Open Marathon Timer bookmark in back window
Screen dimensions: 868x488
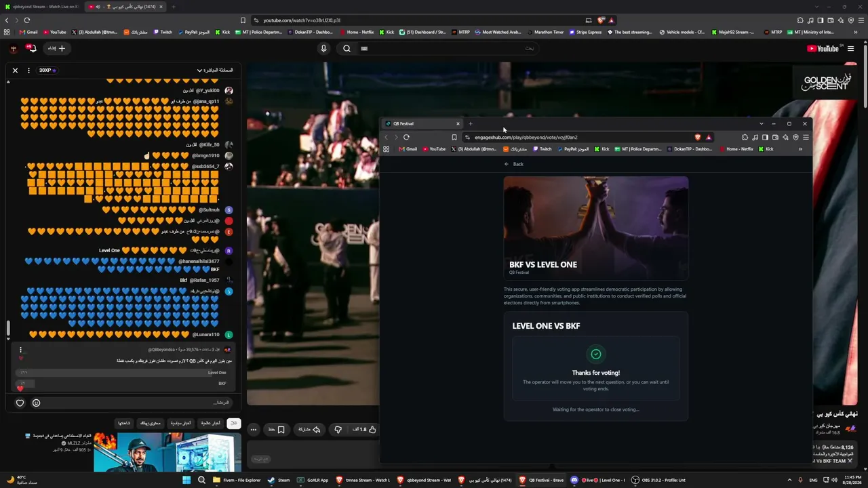click(545, 32)
